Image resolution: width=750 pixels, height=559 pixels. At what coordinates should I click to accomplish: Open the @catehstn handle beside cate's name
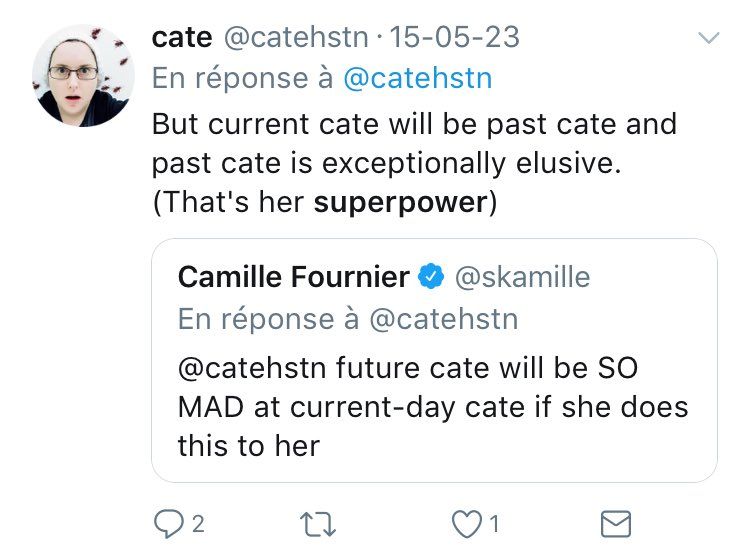tap(299, 37)
